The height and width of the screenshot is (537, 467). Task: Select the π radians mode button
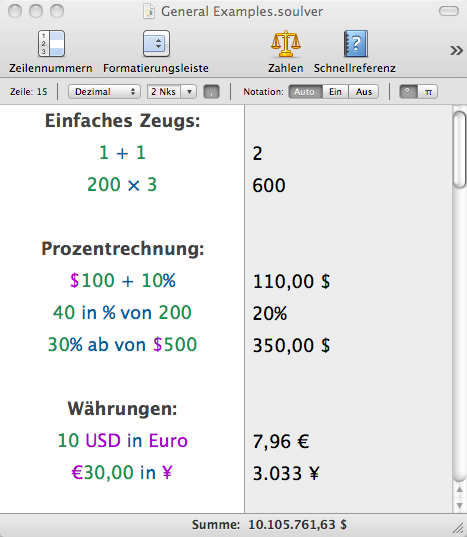(x=428, y=92)
